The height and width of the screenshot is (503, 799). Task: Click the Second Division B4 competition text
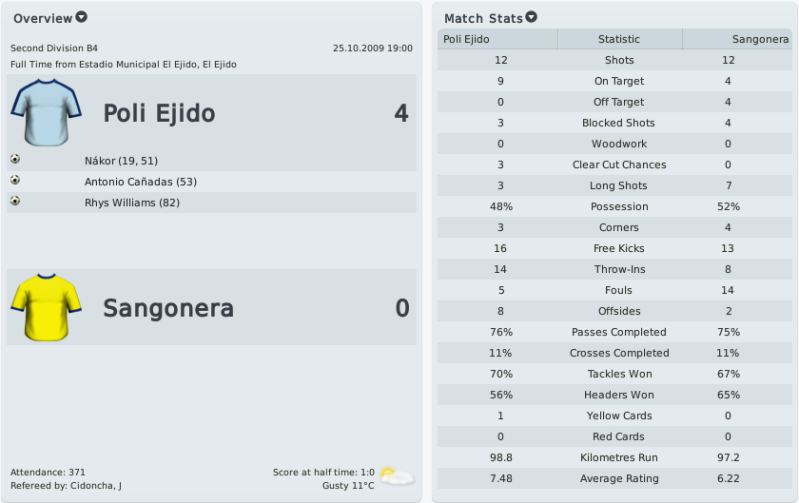pos(54,48)
